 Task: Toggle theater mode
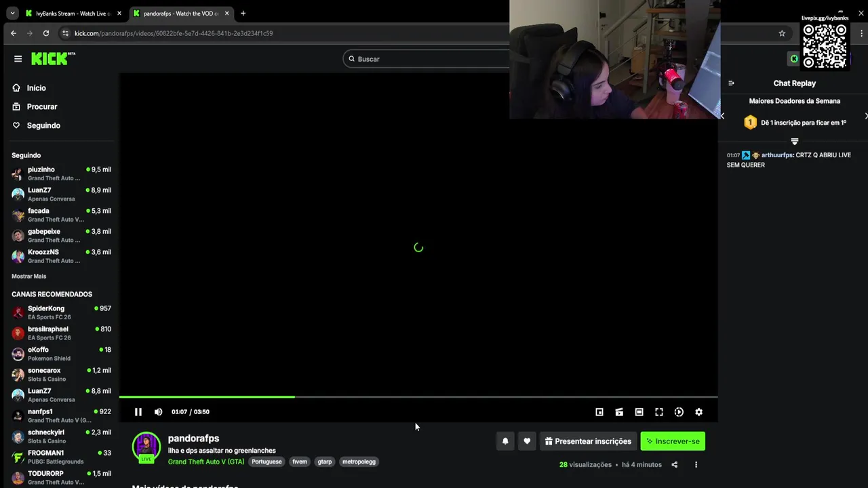639,412
